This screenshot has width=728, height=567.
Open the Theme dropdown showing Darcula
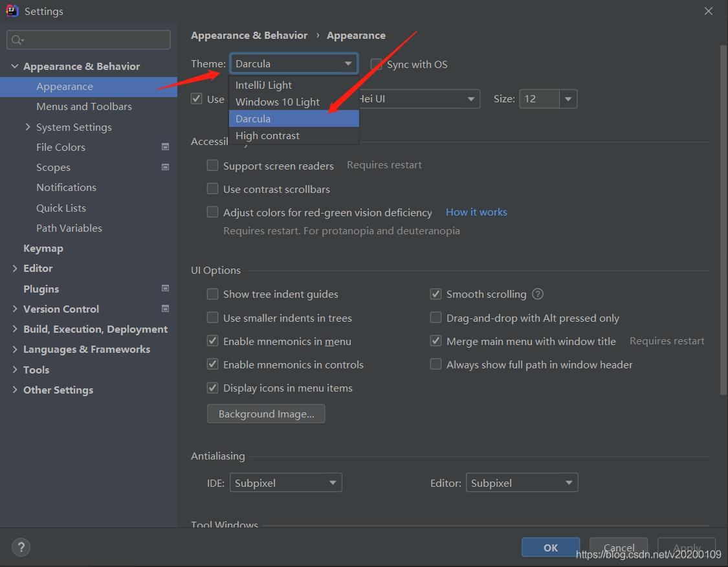tap(293, 63)
